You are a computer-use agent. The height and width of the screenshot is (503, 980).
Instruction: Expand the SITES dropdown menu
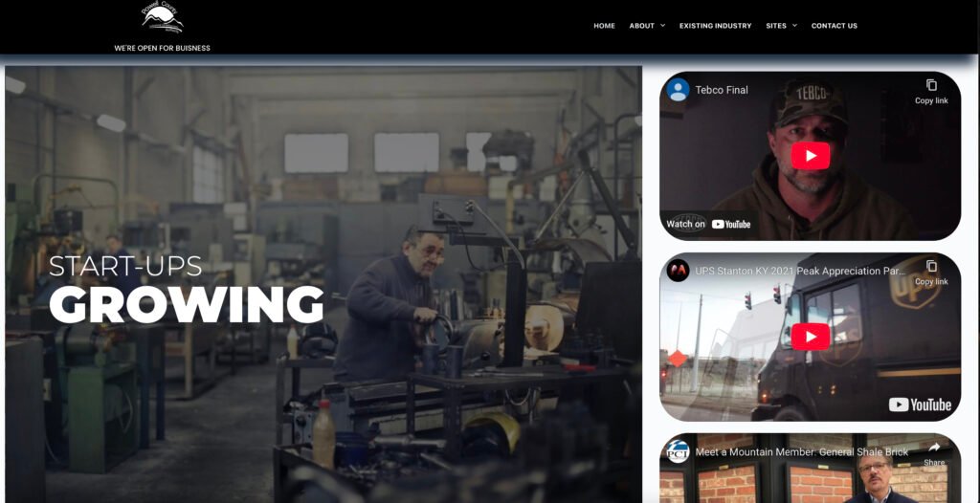pyautogui.click(x=781, y=26)
